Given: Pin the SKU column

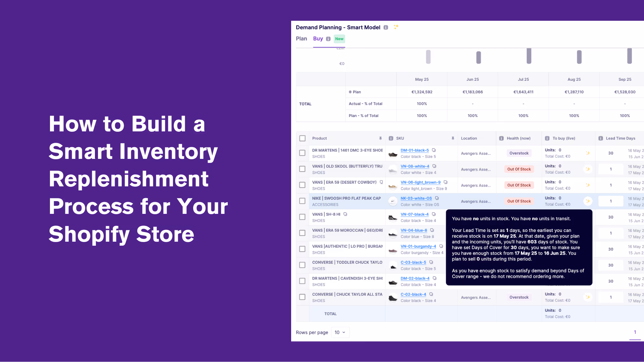Looking at the screenshot, I should tap(453, 138).
